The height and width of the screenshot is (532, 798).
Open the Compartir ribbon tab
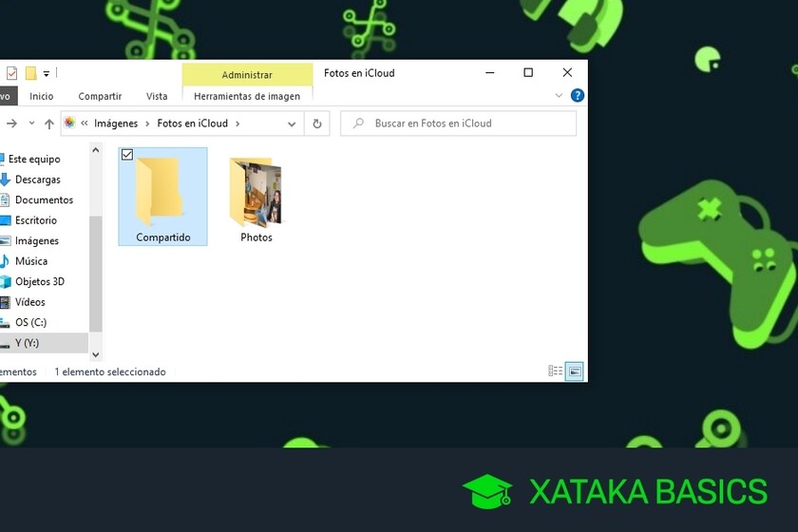[x=100, y=96]
